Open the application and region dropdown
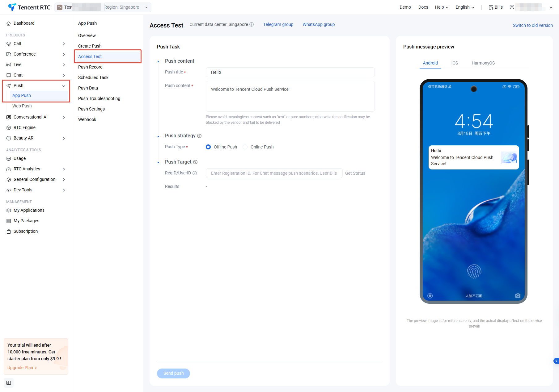The width and height of the screenshot is (559, 392). point(103,7)
